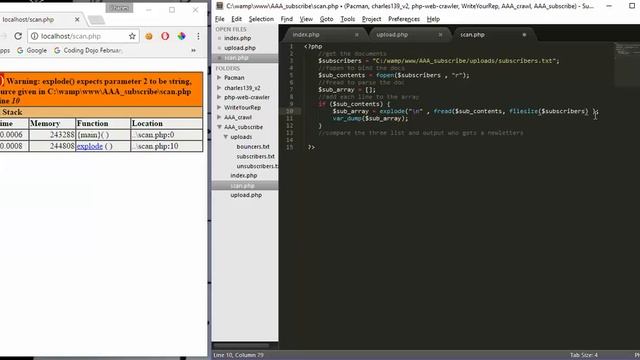The width and height of the screenshot is (640, 360).
Task: Click the Tab Size: 4 status entry
Action: [x=584, y=355]
